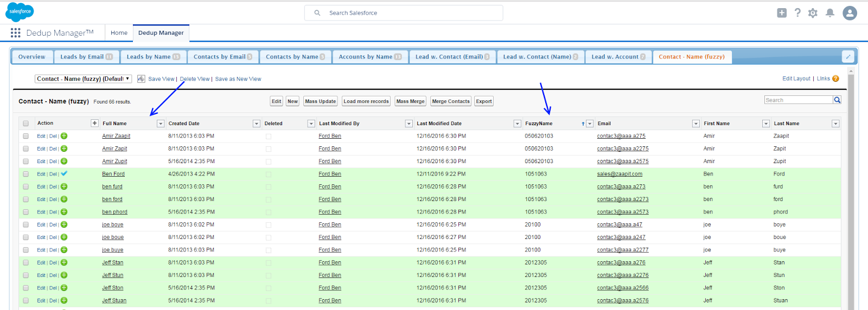This screenshot has height=310, width=868.
Task: Open the FuzzyName column filter dropdown
Action: [590, 124]
